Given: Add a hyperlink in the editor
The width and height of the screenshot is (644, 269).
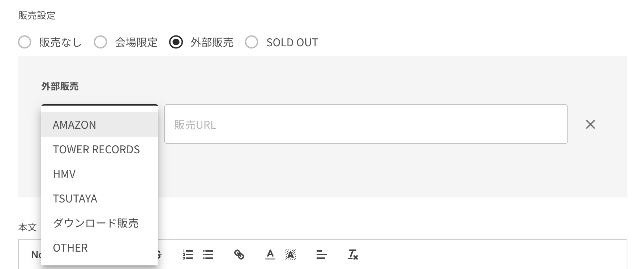Looking at the screenshot, I should coord(239,255).
